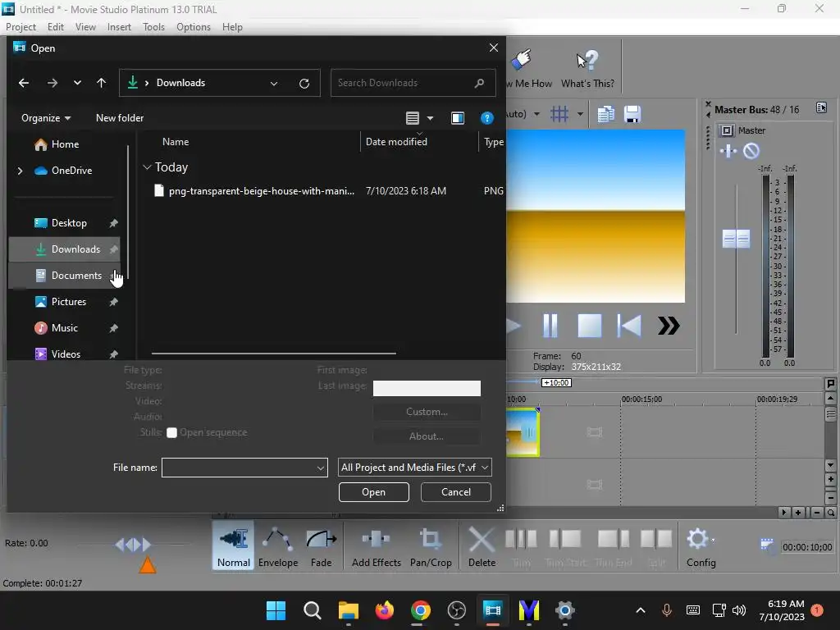Sort files by Name column
This screenshot has width=840, height=630.
(x=176, y=142)
